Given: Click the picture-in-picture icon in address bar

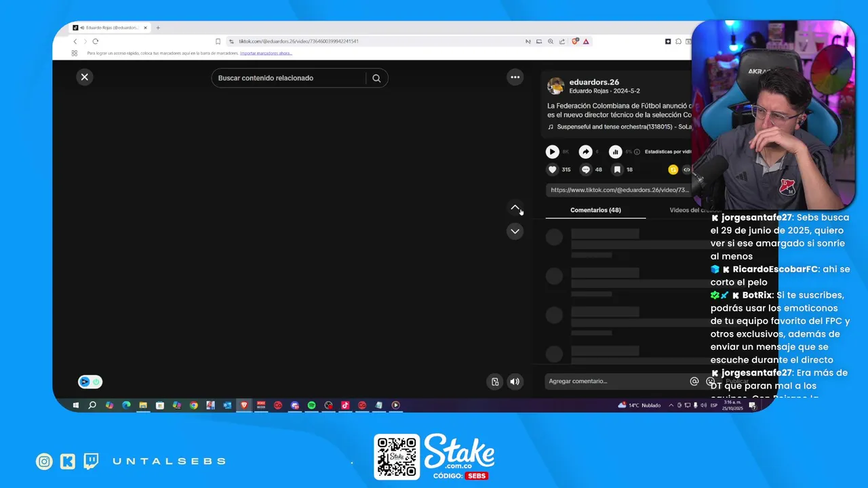Looking at the screenshot, I should pyautogui.click(x=539, y=41).
